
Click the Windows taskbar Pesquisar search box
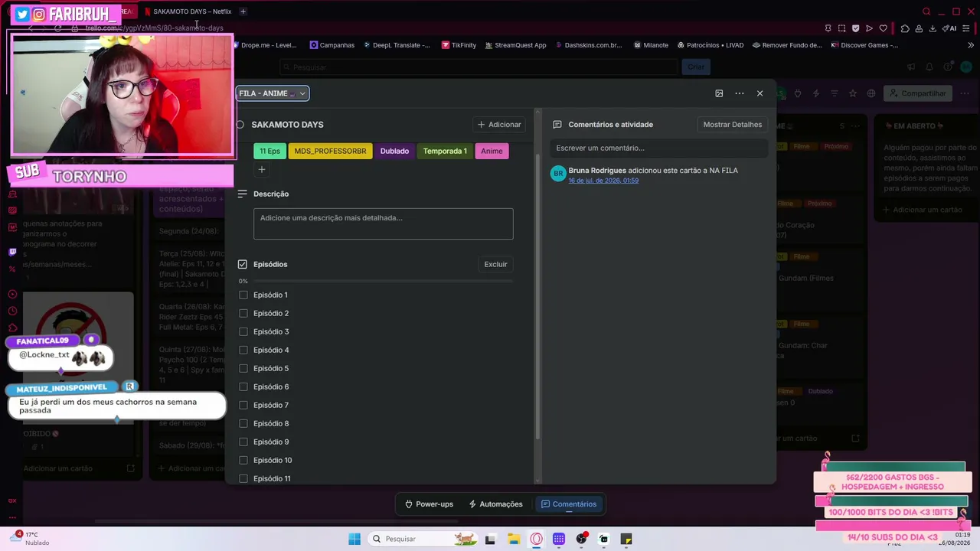pyautogui.click(x=422, y=539)
